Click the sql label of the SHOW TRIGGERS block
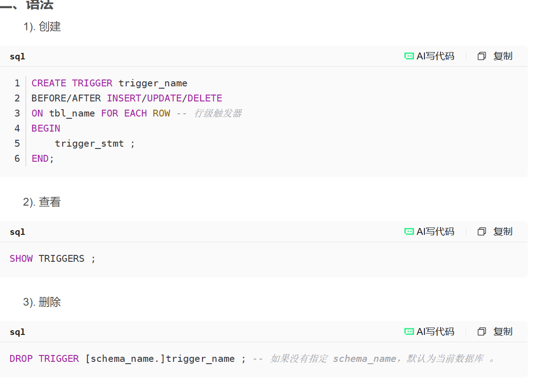This screenshot has height=392, width=541. (x=17, y=232)
